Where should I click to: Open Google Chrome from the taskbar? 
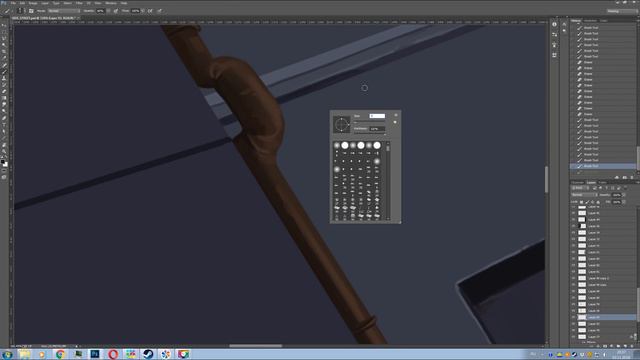(60, 354)
